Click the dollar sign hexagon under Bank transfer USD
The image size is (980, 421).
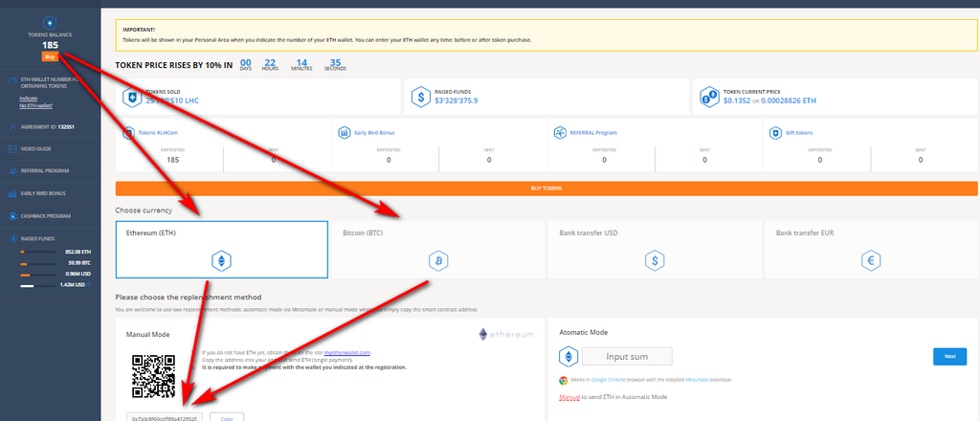[655, 260]
